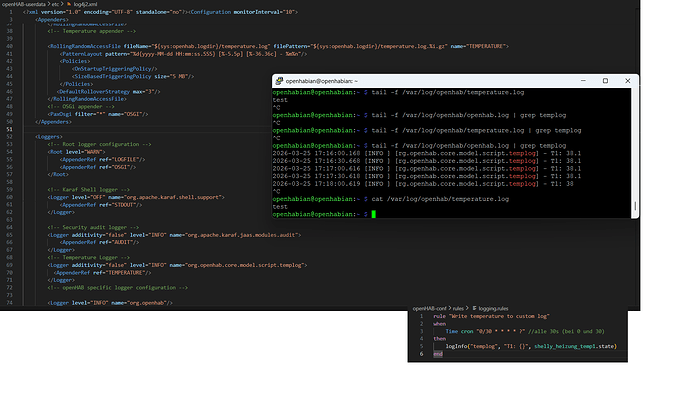
Task: Click the 'OSGi appender' comment line
Action: click(x=81, y=107)
